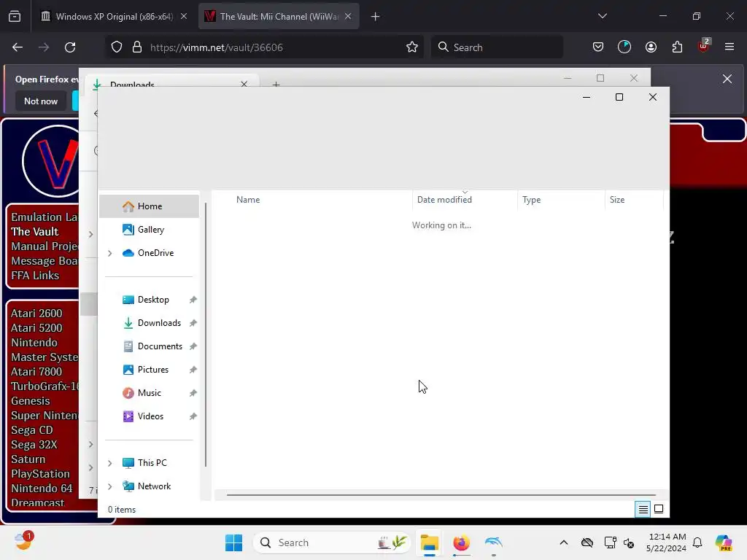The height and width of the screenshot is (560, 747).
Task: Click the Not now button
Action: (41, 101)
